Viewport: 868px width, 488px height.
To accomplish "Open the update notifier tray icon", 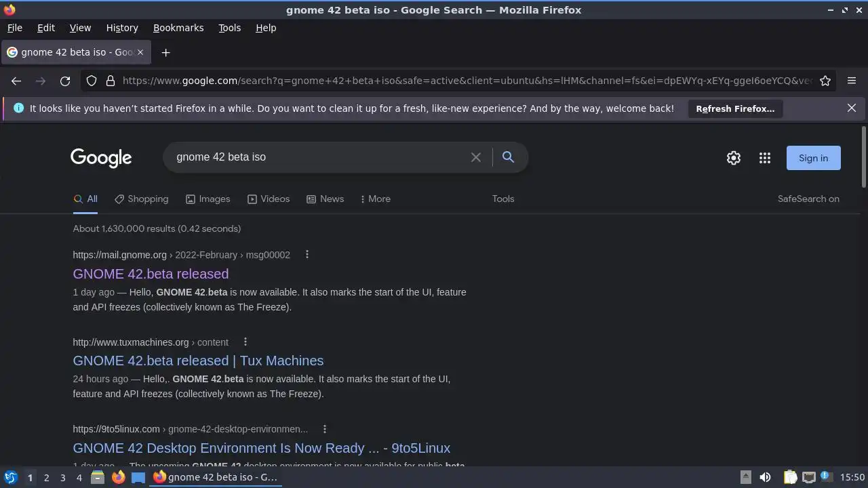I will [825, 476].
